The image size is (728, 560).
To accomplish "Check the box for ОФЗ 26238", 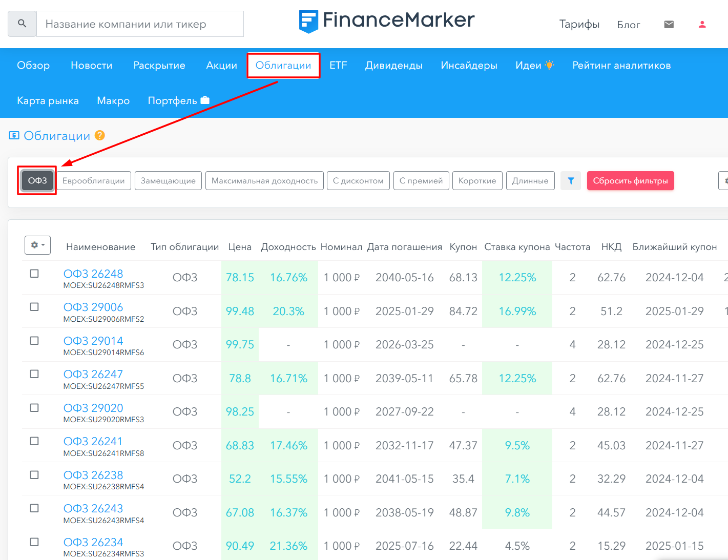I will 34,475.
